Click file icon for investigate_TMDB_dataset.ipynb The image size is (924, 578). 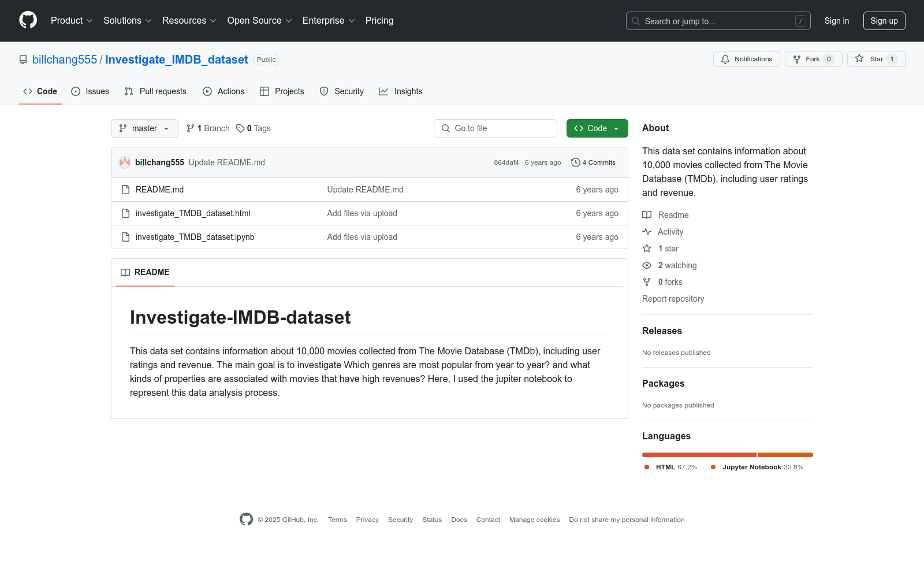pos(125,237)
